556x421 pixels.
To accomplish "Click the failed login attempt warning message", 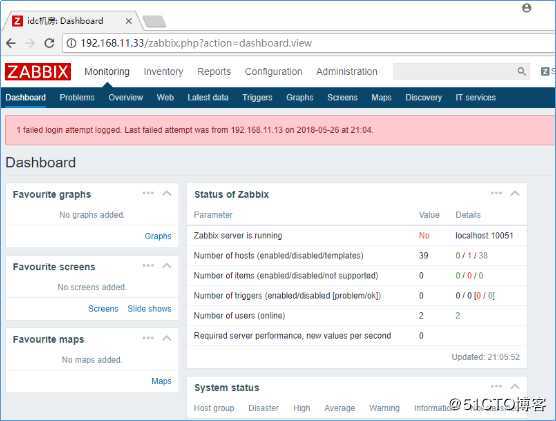I will click(x=195, y=130).
